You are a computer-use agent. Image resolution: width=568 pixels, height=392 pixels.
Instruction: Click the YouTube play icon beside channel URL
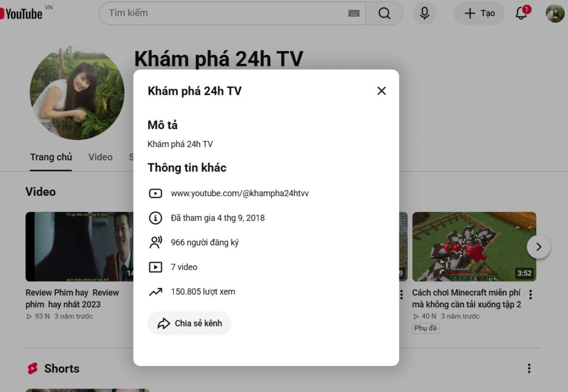pos(155,194)
